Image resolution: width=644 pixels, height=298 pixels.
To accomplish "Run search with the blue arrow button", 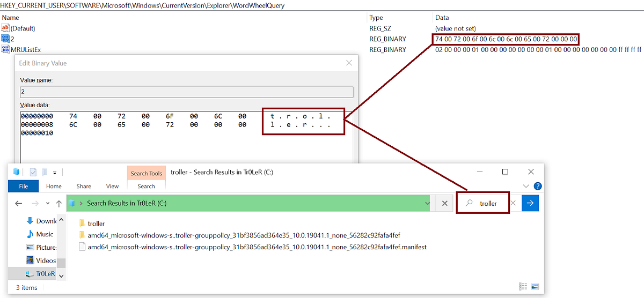I will coord(530,203).
